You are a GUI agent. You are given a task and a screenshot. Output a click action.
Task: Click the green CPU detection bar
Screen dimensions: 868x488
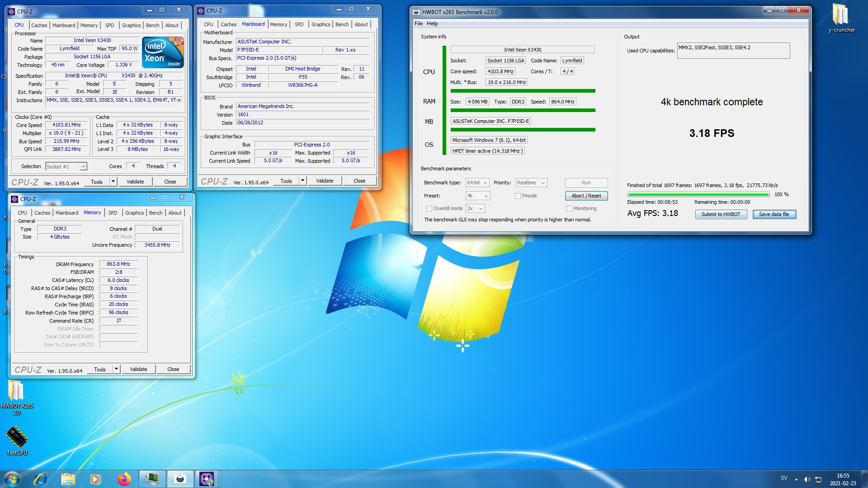pyautogui.click(x=523, y=91)
